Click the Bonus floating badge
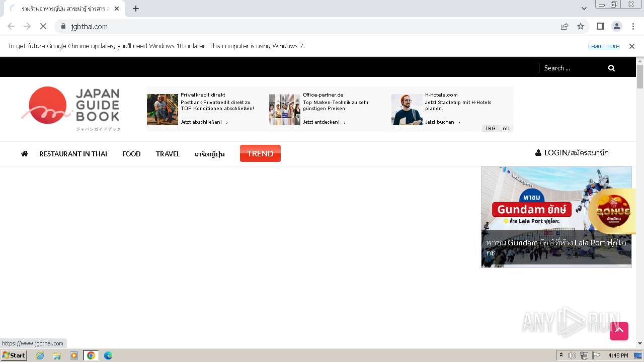 click(612, 211)
